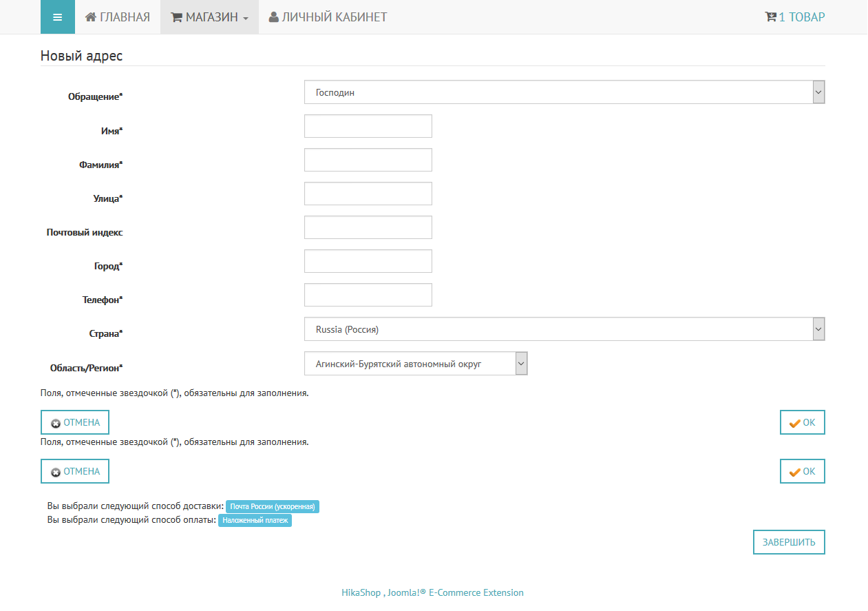Focus the Телефон input field
The height and width of the screenshot is (611, 868).
click(368, 295)
